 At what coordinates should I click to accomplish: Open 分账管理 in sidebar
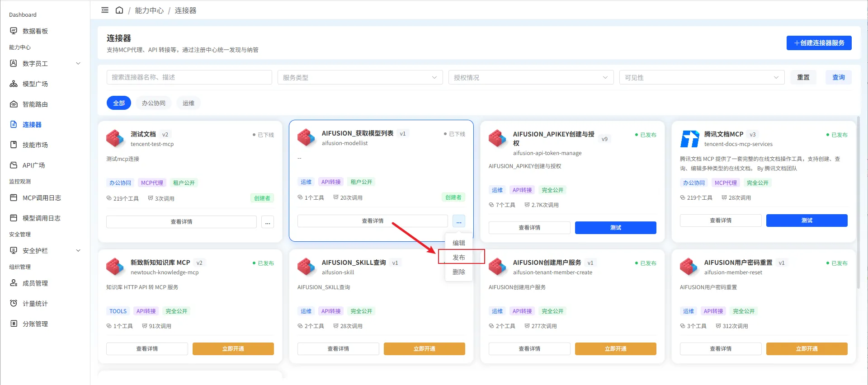click(35, 324)
